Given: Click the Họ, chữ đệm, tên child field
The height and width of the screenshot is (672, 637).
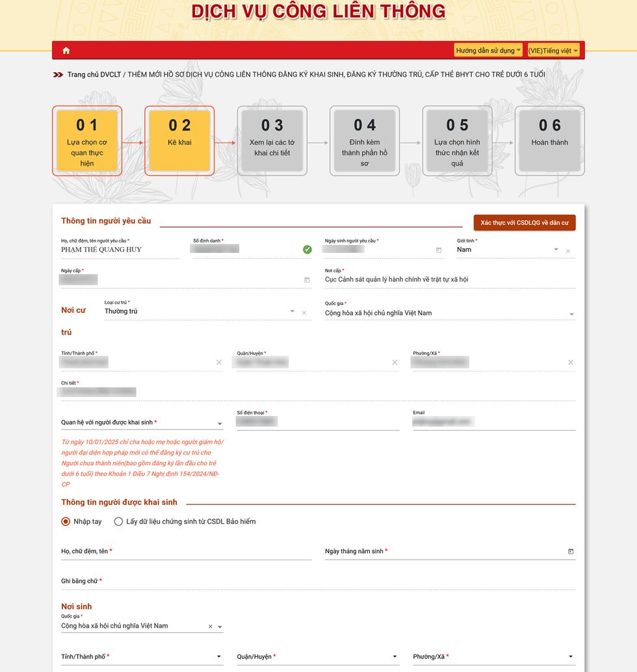Looking at the screenshot, I should 186,552.
